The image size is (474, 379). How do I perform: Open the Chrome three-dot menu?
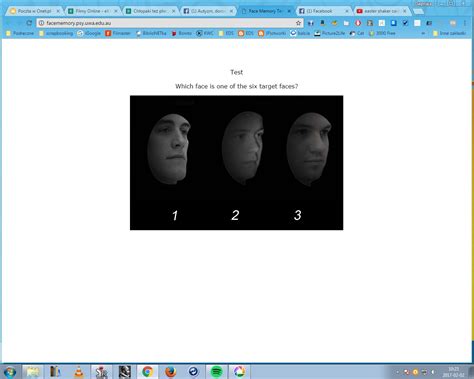coord(465,23)
